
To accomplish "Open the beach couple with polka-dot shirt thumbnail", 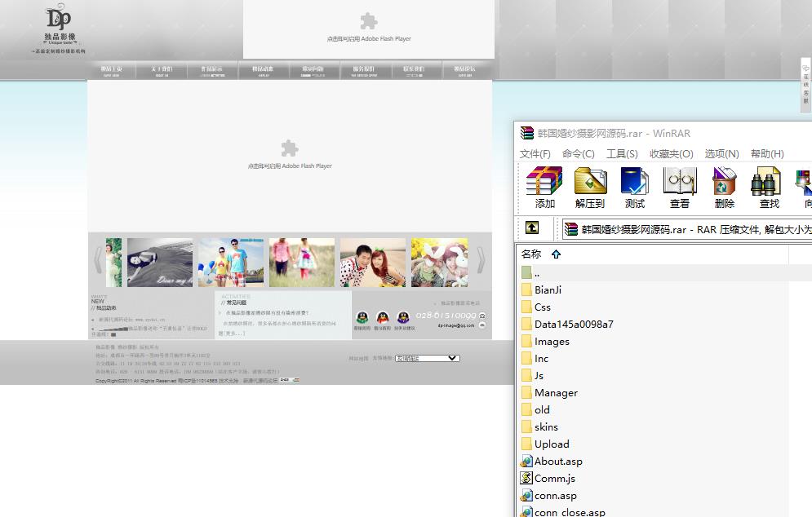I will (373, 263).
